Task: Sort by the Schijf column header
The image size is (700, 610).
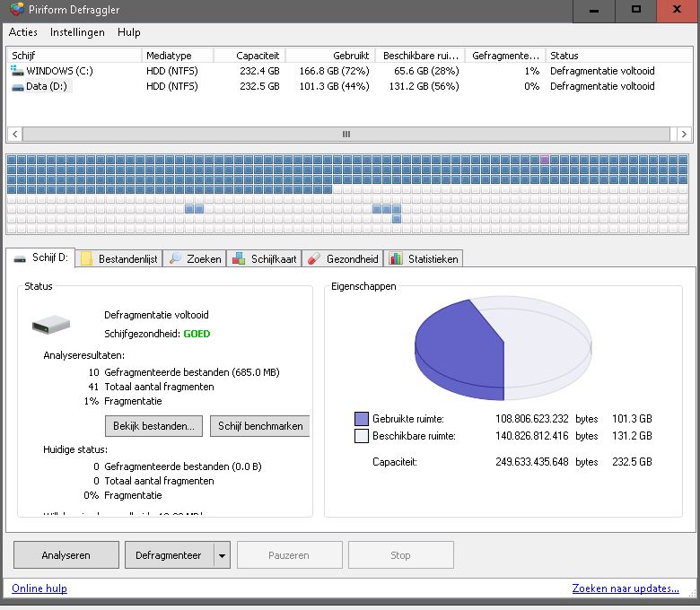Action: coord(74,56)
